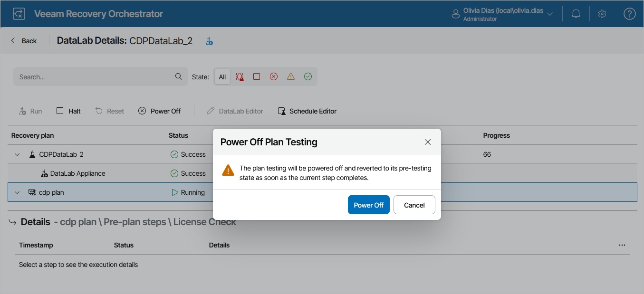Open the Help question mark icon
Screen dimensions: 644x294
(629, 14)
